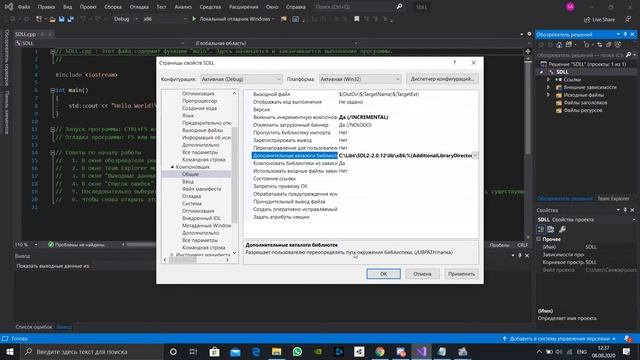Open File Explorer from taskbar
The width and height of the screenshot is (640, 360).
tap(277, 351)
